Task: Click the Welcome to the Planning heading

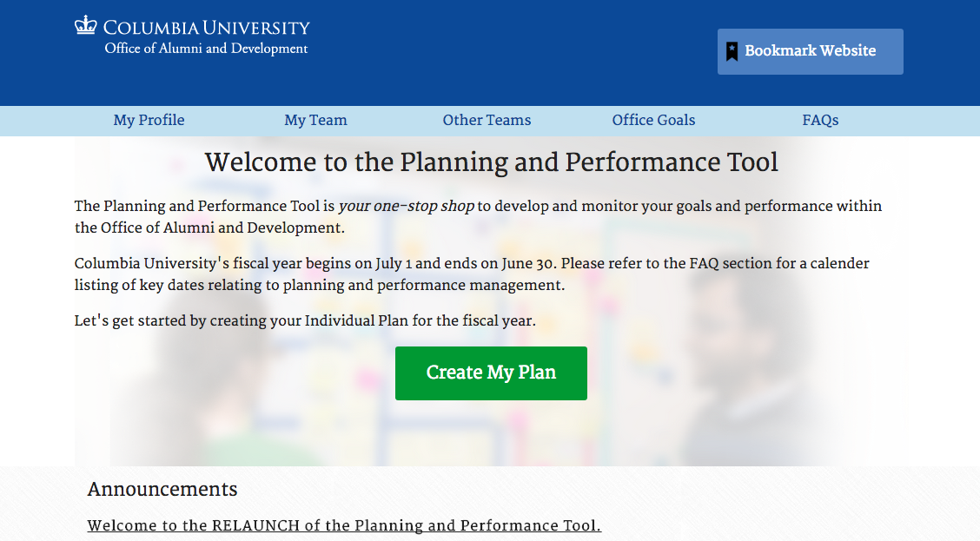Action: 491,162
